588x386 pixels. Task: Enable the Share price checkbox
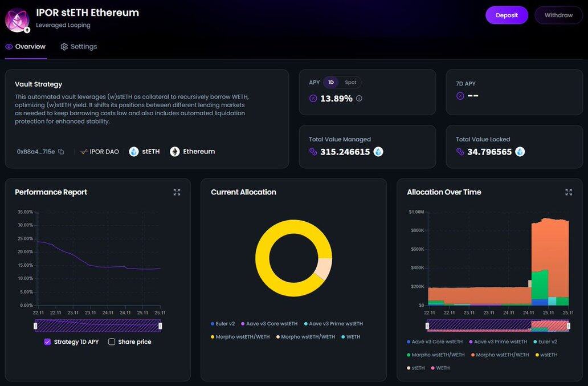tap(112, 342)
